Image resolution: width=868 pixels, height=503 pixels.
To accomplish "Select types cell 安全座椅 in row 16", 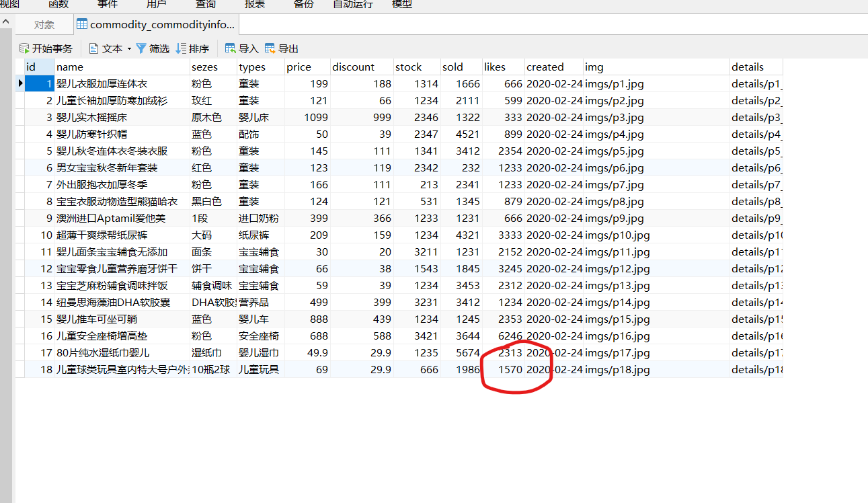I will [x=261, y=336].
